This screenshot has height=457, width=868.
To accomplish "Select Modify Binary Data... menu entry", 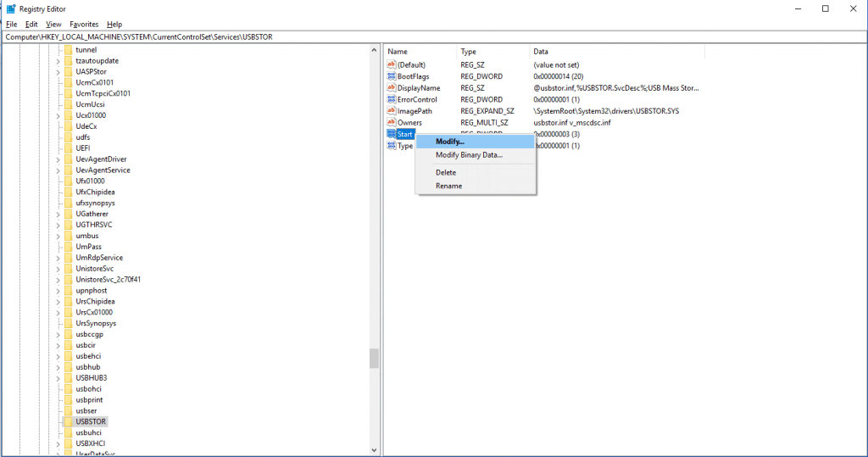I will [x=469, y=155].
